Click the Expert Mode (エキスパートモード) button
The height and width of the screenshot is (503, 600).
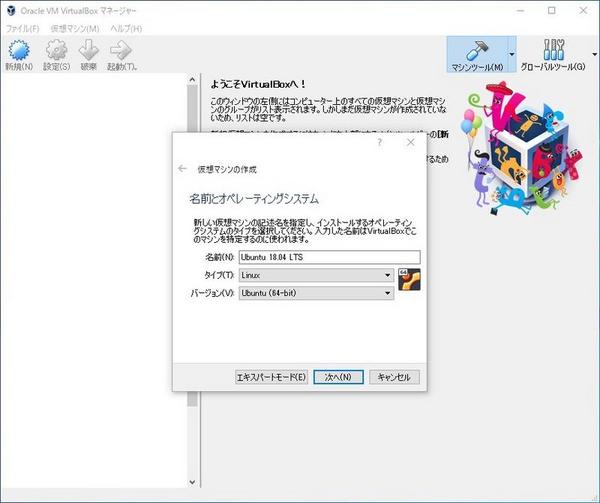271,377
